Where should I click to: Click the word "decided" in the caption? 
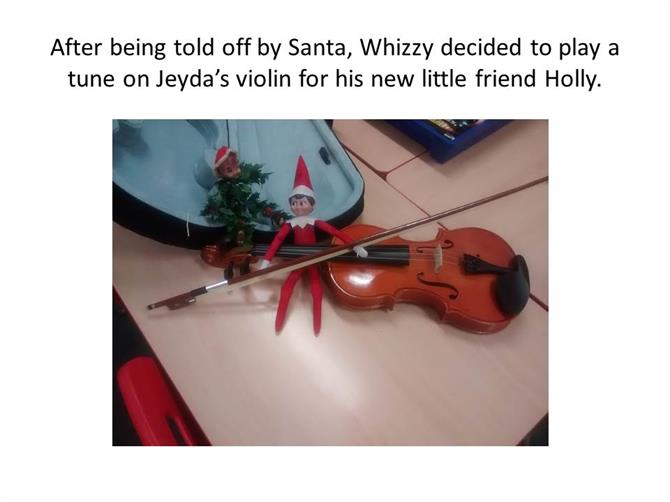[481, 48]
